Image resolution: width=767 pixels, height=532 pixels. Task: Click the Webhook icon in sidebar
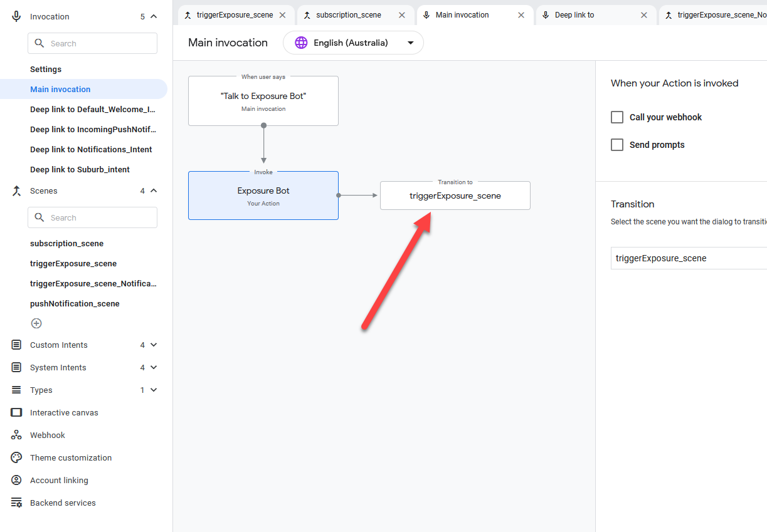16,435
